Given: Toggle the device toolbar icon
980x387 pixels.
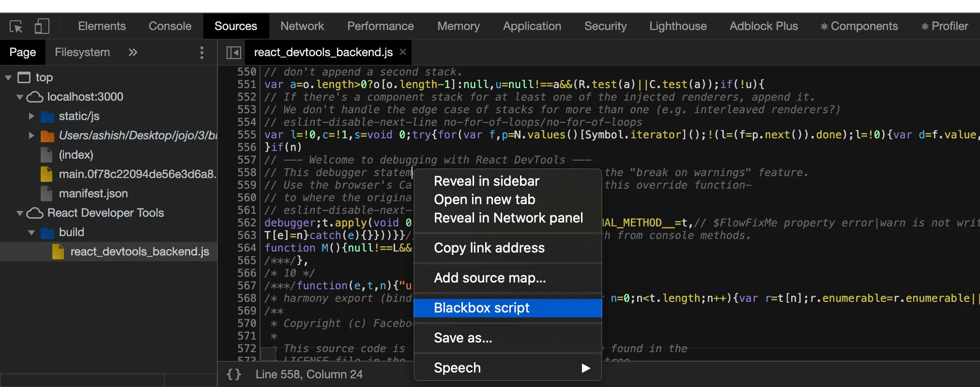Looking at the screenshot, I should [42, 27].
